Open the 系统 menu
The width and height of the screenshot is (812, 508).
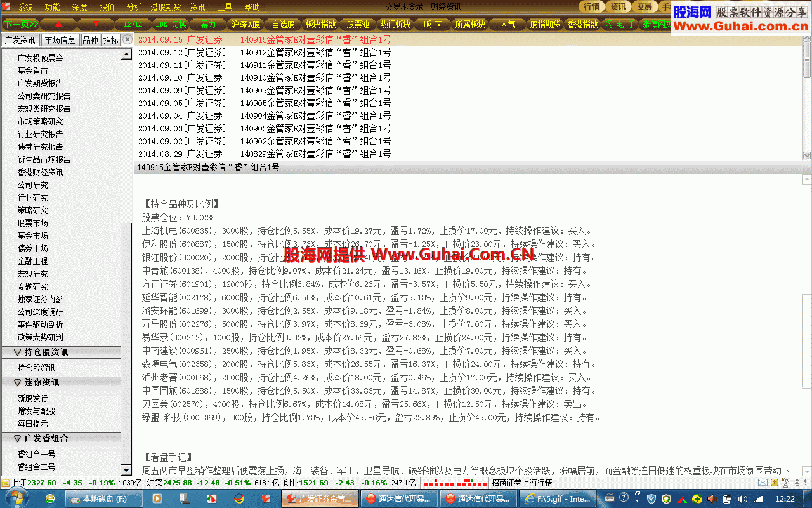[25, 8]
